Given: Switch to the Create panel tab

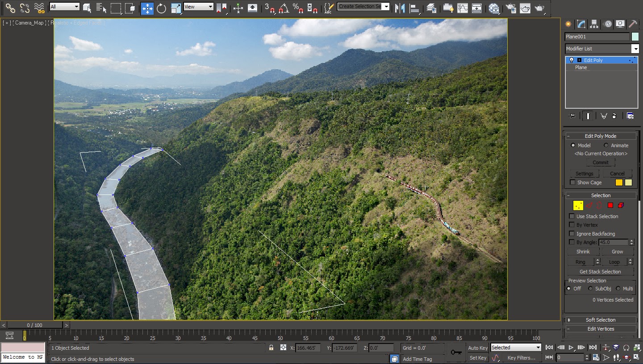Looking at the screenshot, I should point(568,24).
